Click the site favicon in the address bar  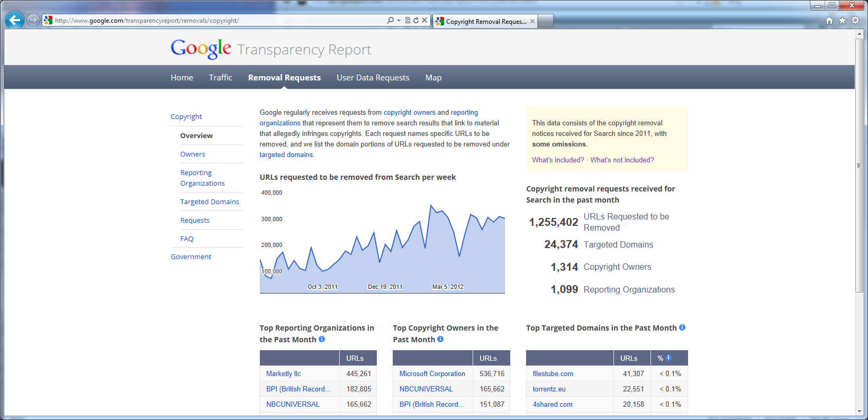[48, 21]
